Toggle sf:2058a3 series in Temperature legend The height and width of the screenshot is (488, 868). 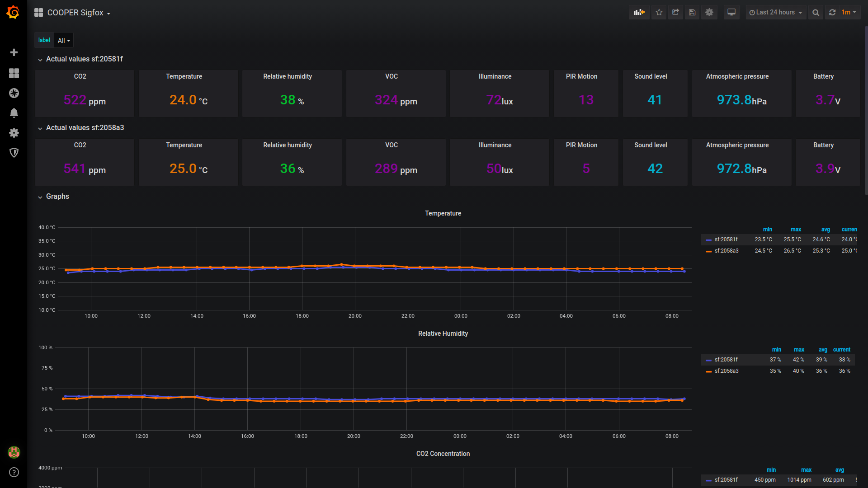click(726, 251)
